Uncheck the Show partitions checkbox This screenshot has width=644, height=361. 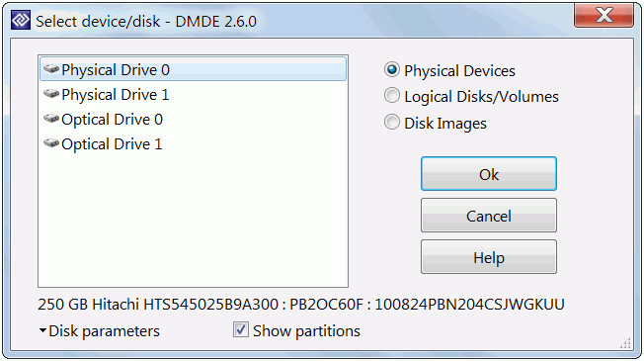[x=241, y=329]
